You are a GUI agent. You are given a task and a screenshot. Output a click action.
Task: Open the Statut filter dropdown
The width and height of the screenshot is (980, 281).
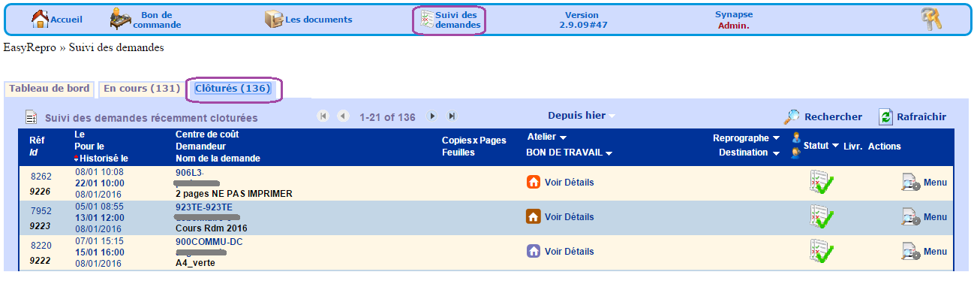click(835, 146)
